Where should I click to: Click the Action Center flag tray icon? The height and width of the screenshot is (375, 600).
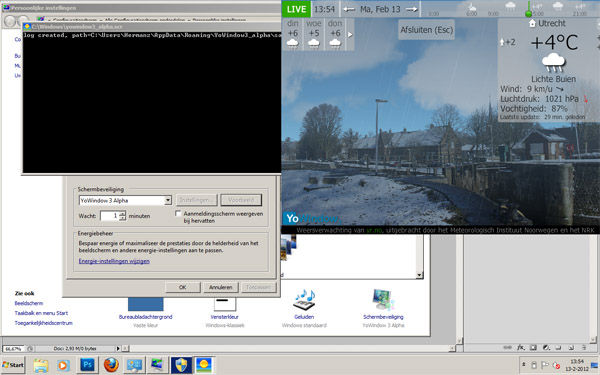(545, 365)
